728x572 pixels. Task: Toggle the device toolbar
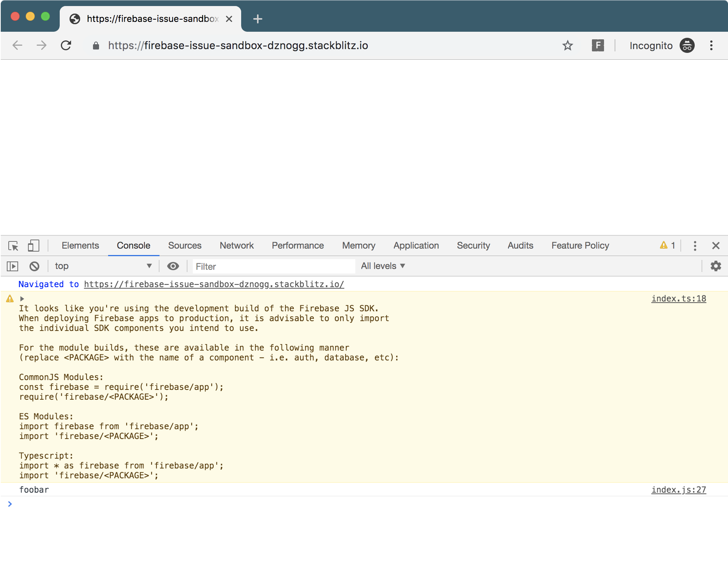tap(33, 246)
